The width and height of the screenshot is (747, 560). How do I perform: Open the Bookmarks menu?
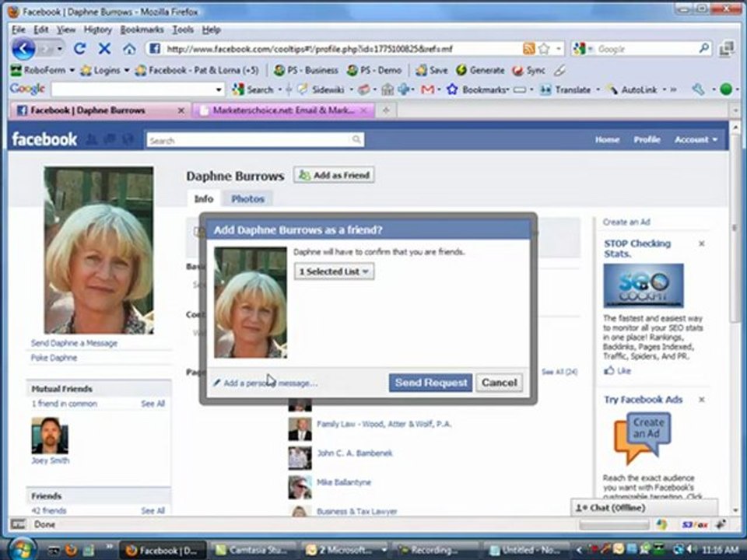(142, 30)
